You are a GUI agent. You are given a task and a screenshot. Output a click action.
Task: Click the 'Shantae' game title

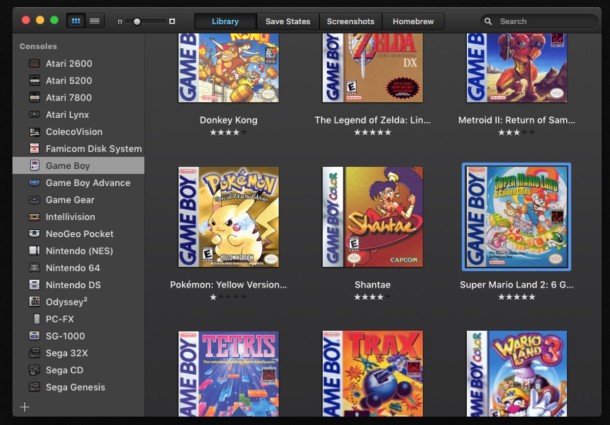(x=372, y=285)
